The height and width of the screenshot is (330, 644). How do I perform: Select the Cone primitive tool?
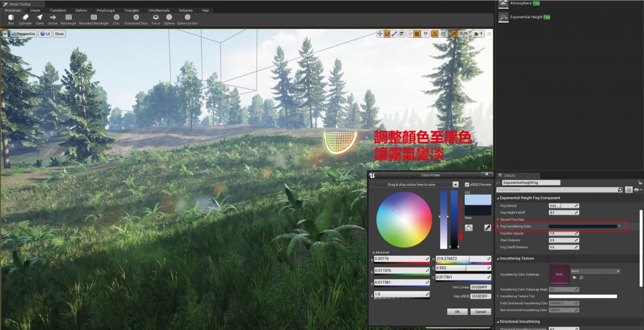point(40,20)
